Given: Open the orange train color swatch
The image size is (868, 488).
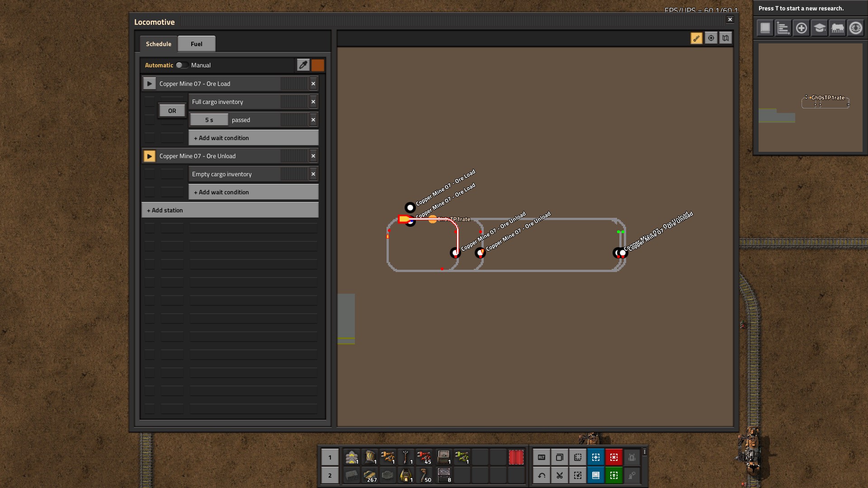Looking at the screenshot, I should pyautogui.click(x=318, y=65).
